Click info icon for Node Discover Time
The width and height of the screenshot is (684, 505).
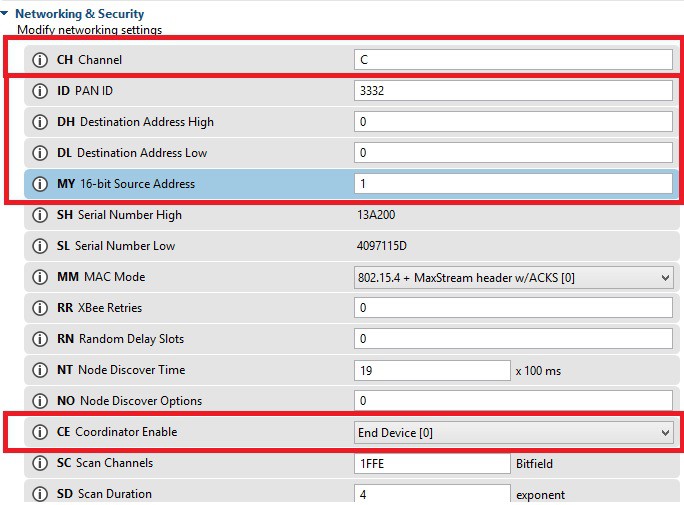click(x=40, y=370)
